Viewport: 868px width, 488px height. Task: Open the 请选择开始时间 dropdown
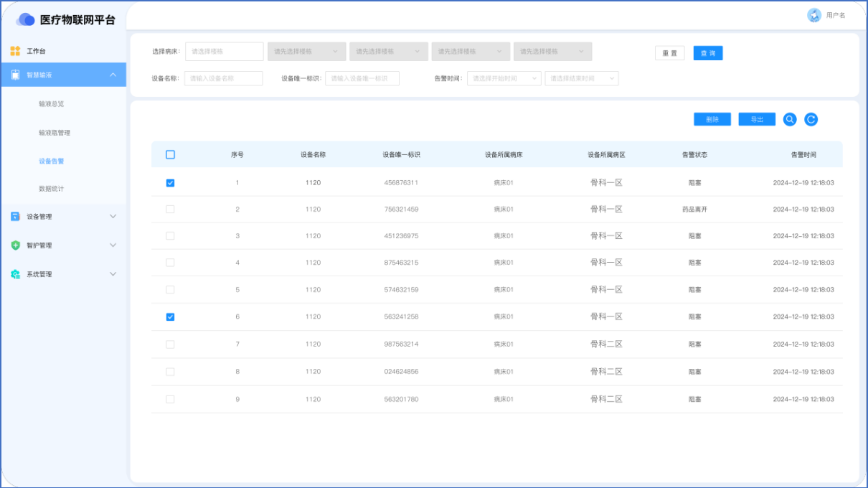[504, 78]
